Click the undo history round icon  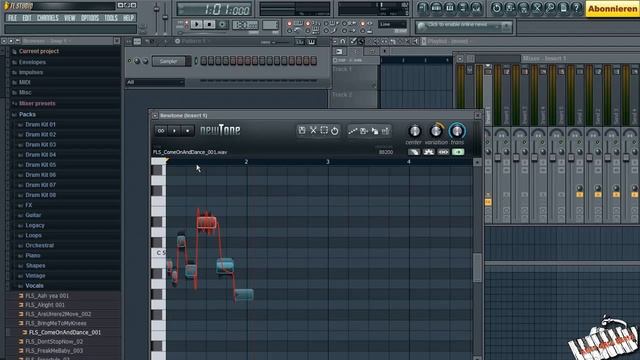pos(496,8)
